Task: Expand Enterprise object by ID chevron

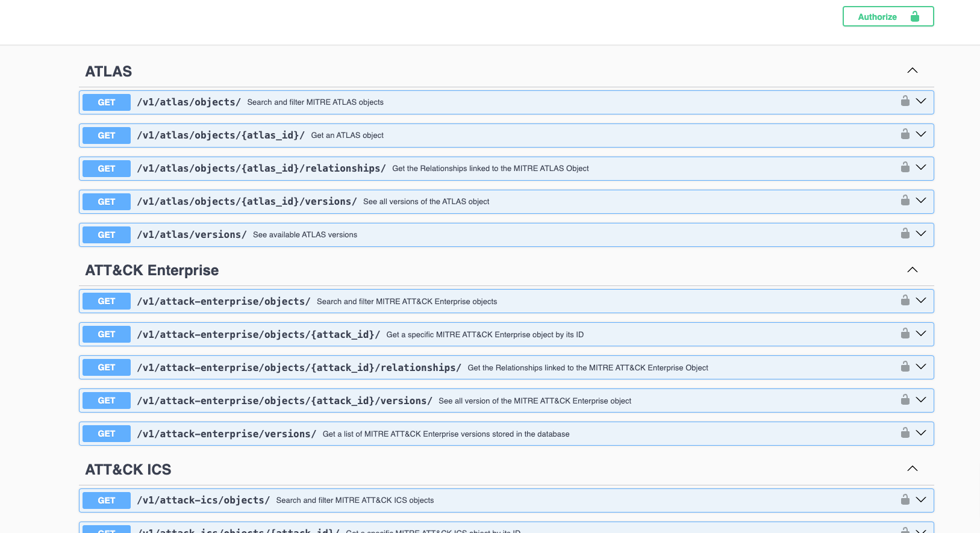Action: (921, 334)
